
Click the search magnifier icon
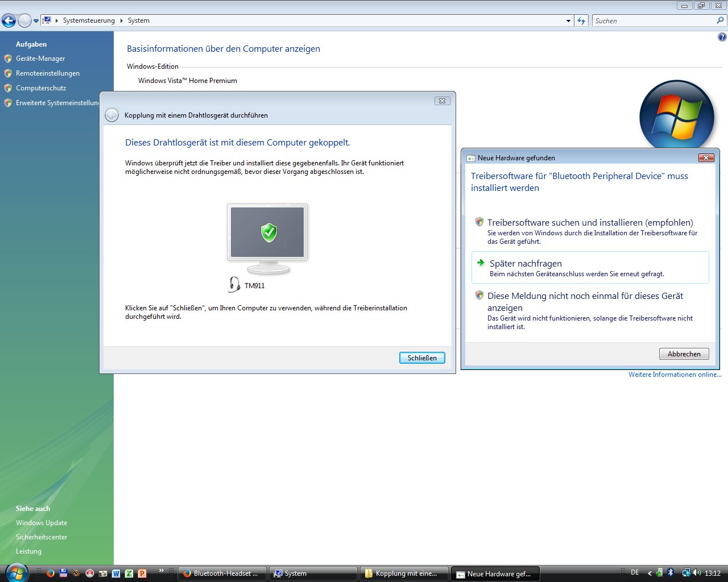721,20
